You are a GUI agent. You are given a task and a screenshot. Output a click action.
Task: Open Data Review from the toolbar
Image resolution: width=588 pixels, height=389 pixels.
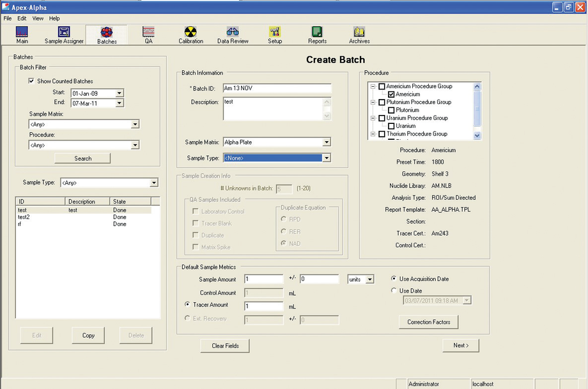click(233, 34)
